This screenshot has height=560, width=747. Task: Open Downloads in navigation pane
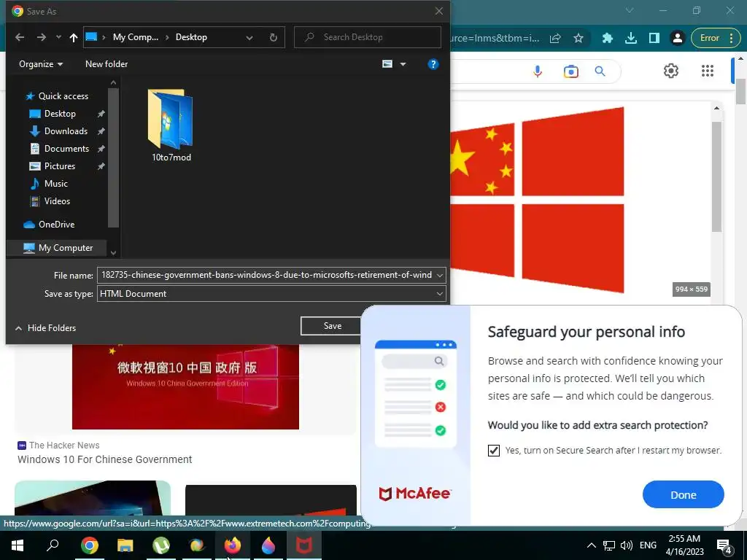(x=66, y=131)
